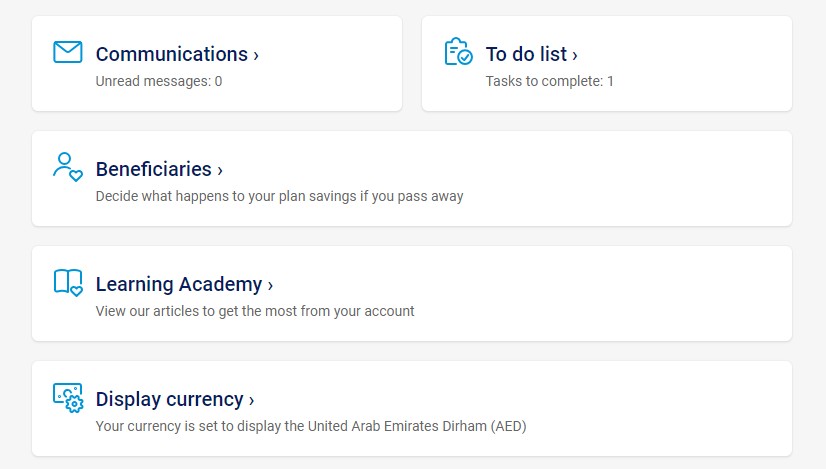Screen dimensions: 826x469
Task: Open the Beneficiaries heading link
Action: [154, 169]
